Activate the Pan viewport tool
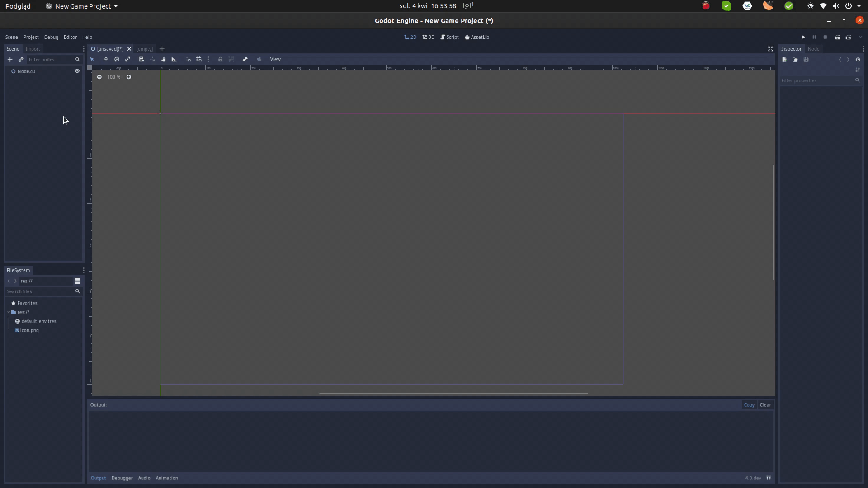Viewport: 868px width, 488px height. pyautogui.click(x=163, y=59)
